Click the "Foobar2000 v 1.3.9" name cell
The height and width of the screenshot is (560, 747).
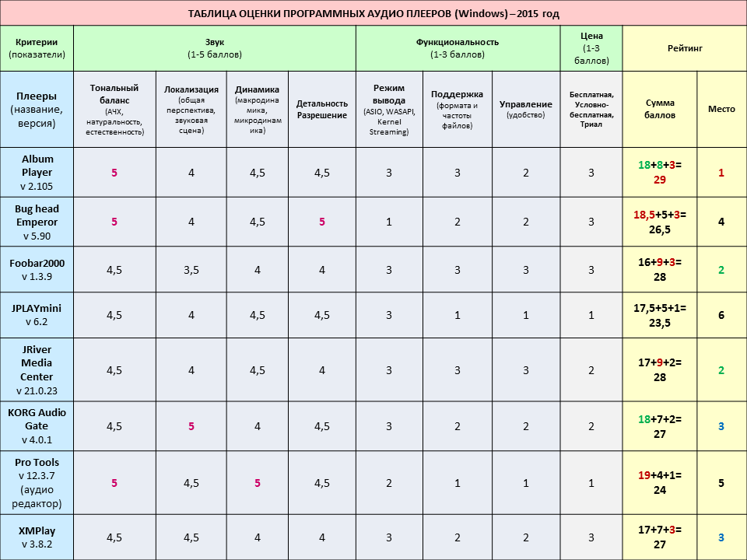tap(37, 270)
